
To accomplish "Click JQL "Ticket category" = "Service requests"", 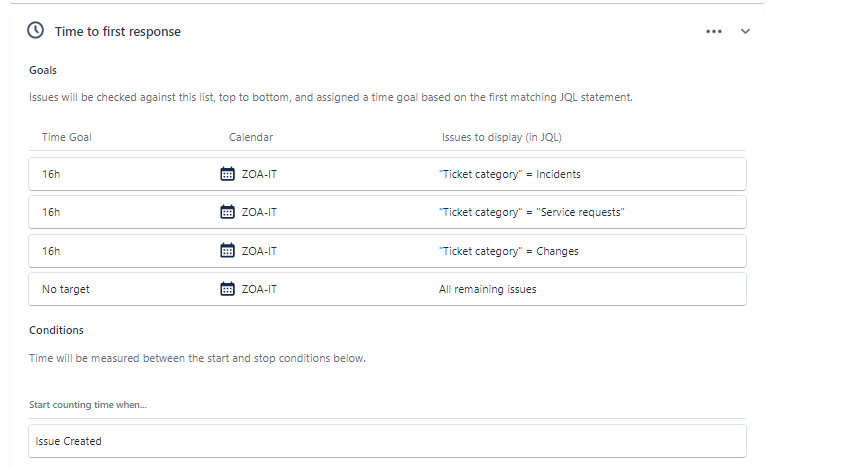I will (x=531, y=212).
